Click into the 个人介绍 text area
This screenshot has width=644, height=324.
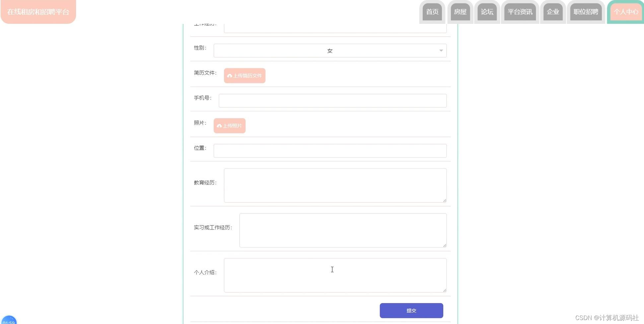[x=335, y=275]
